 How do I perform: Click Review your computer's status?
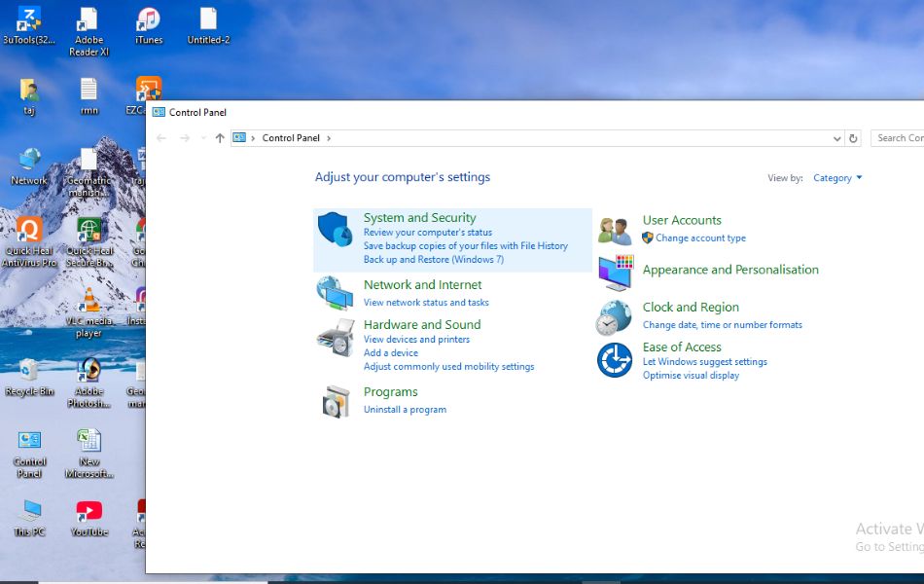[428, 233]
